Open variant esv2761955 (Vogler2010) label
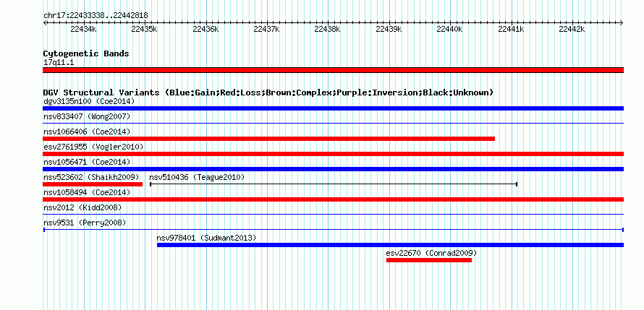Viewport: 644px width, 310px height. 93,147
